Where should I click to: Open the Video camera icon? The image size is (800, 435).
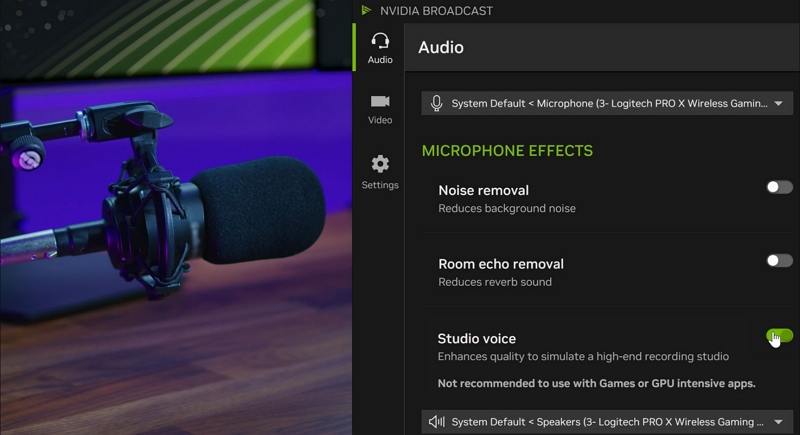[380, 101]
